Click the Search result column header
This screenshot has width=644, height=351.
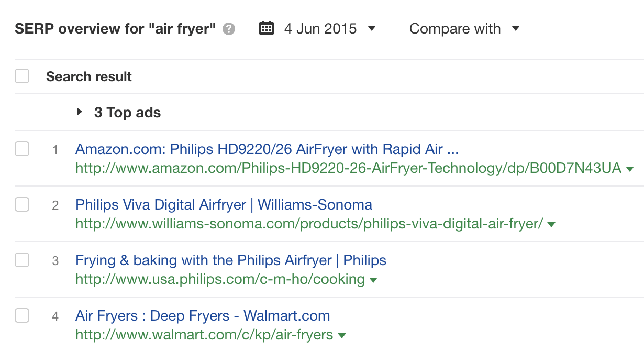[x=89, y=76]
